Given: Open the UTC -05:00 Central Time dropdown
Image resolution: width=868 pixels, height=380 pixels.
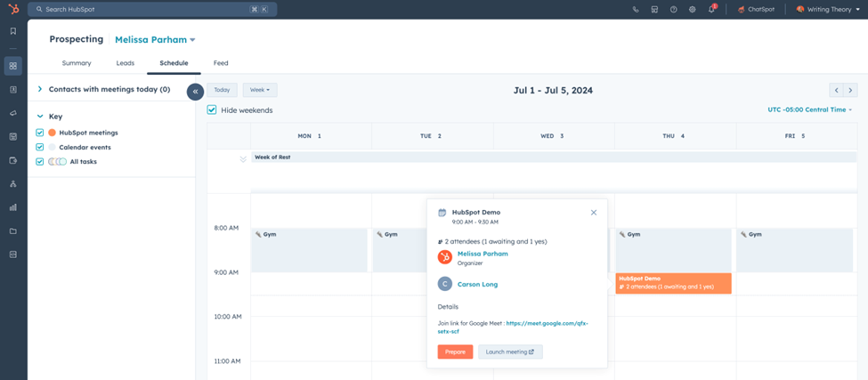Looking at the screenshot, I should [809, 109].
